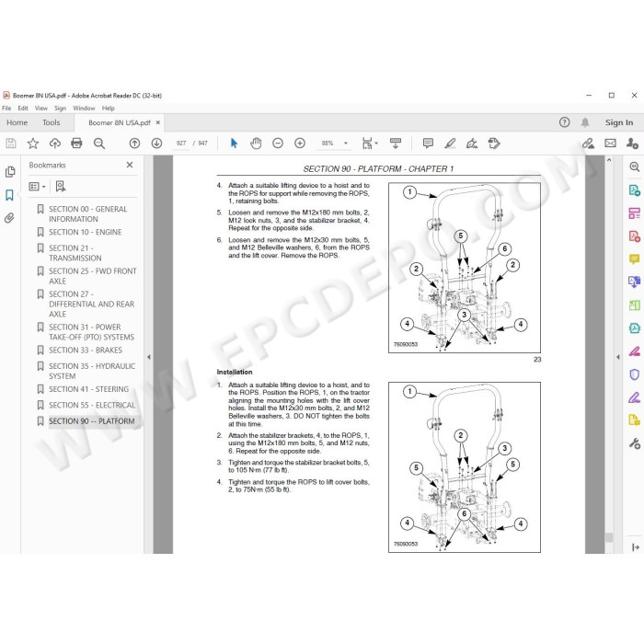Viewport: 644px width, 644px height.
Task: Open the bookmark options menu
Action: [x=37, y=187]
